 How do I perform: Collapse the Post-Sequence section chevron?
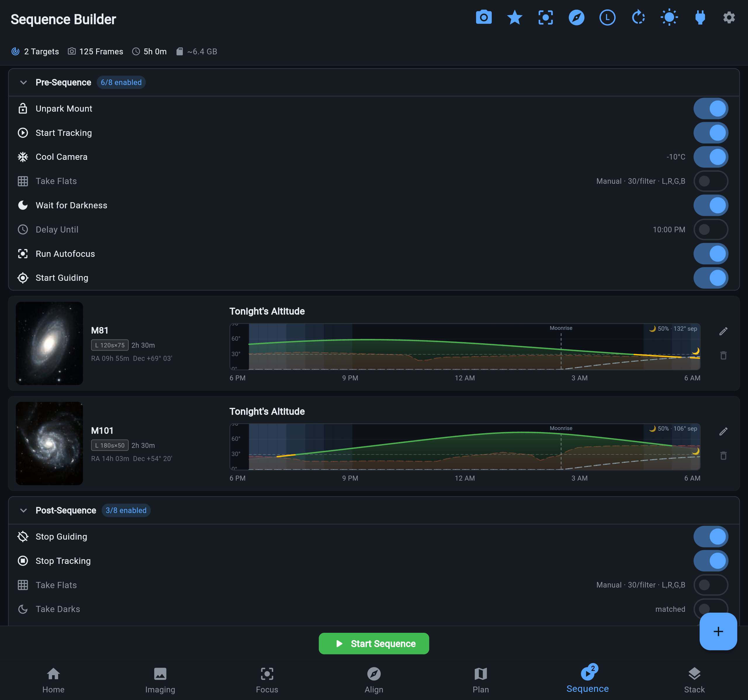pos(23,510)
